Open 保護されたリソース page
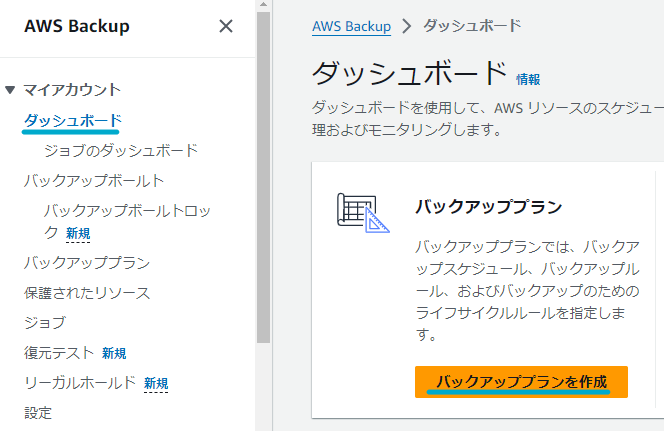The width and height of the screenshot is (664, 431). tap(87, 293)
